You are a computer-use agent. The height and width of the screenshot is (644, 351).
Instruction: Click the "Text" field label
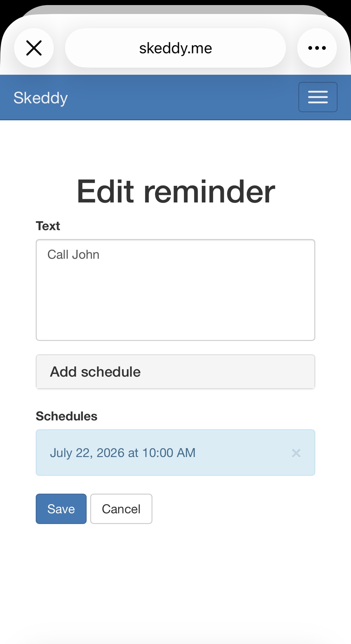pyautogui.click(x=48, y=226)
